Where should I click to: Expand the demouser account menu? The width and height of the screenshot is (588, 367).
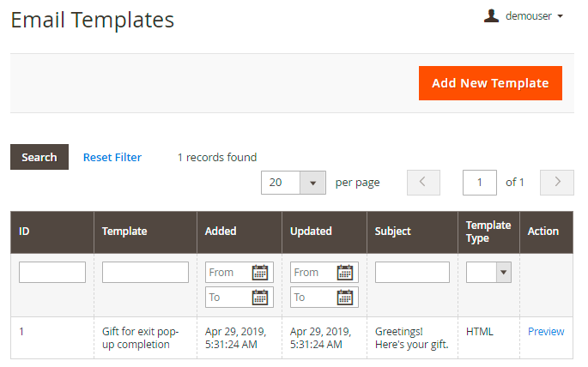tap(560, 16)
